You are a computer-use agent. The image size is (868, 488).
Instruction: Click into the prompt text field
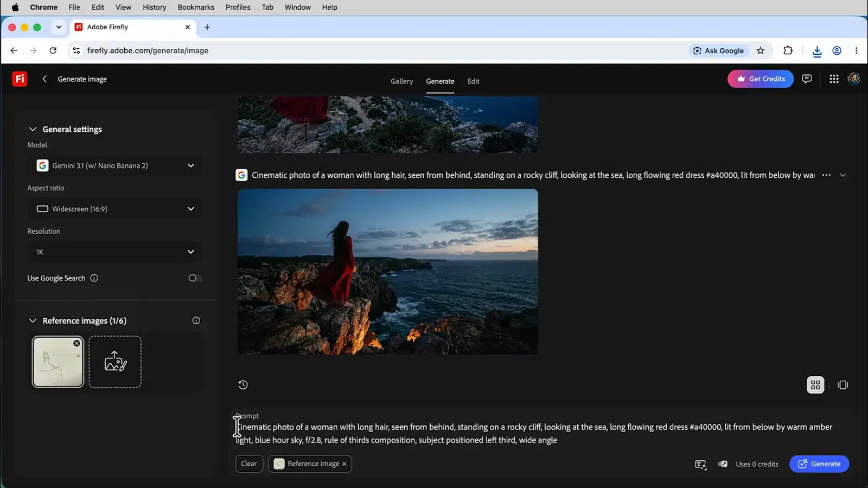click(534, 434)
